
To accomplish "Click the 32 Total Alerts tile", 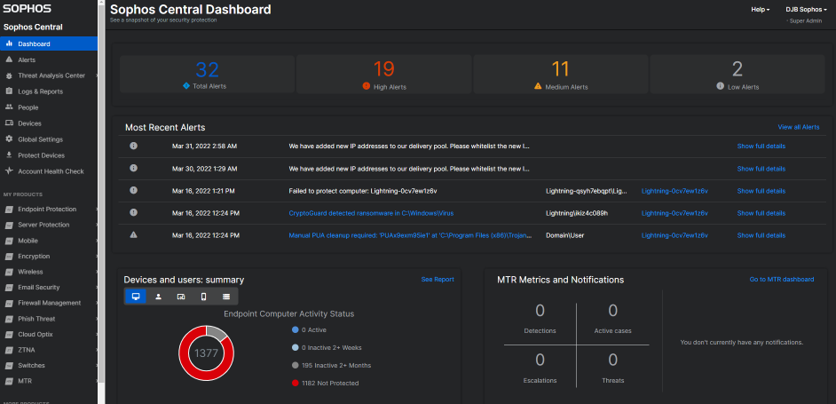I will click(207, 74).
